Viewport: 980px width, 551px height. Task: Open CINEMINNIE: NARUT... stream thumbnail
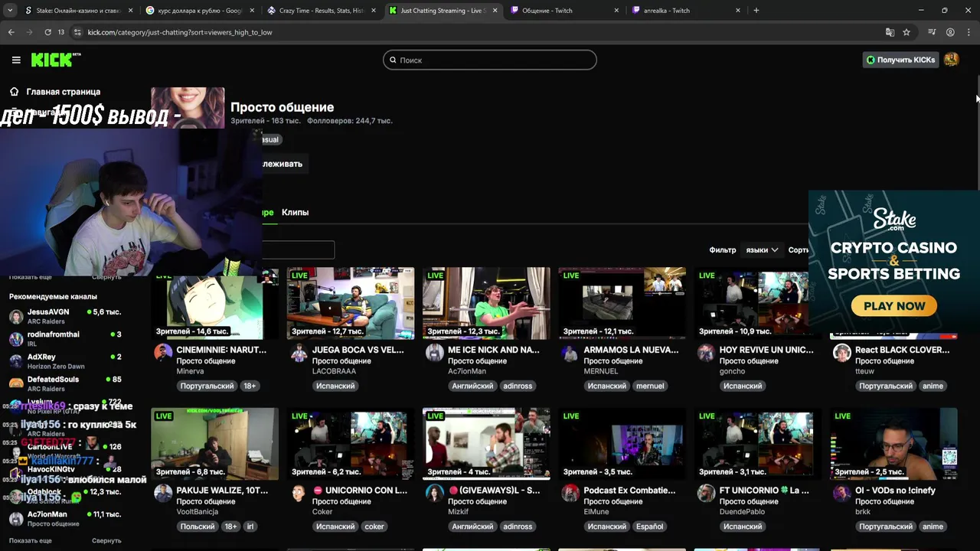click(x=214, y=303)
